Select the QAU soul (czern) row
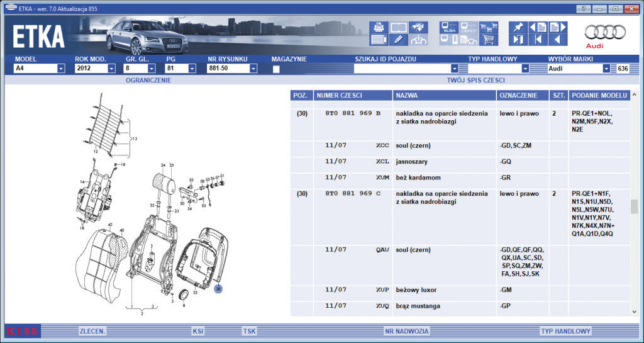This screenshot has width=644, height=343. [x=460, y=266]
